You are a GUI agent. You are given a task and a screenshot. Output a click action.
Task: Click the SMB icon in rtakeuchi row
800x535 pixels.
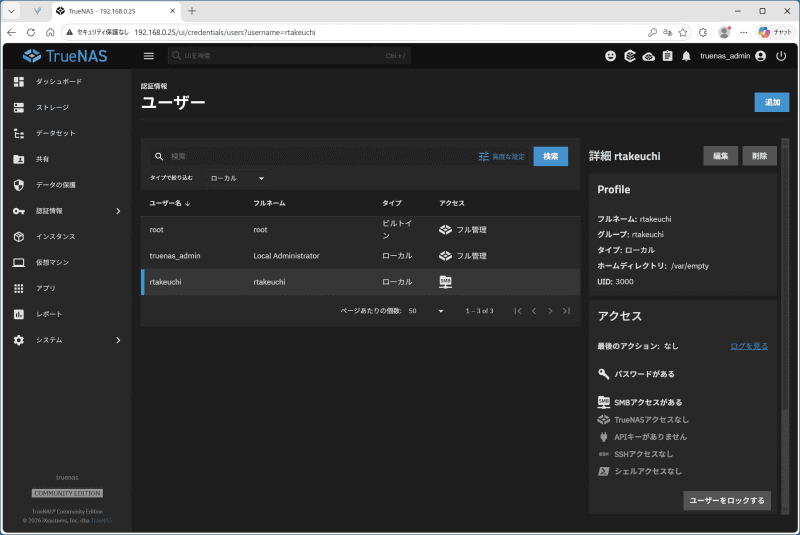pyautogui.click(x=445, y=282)
